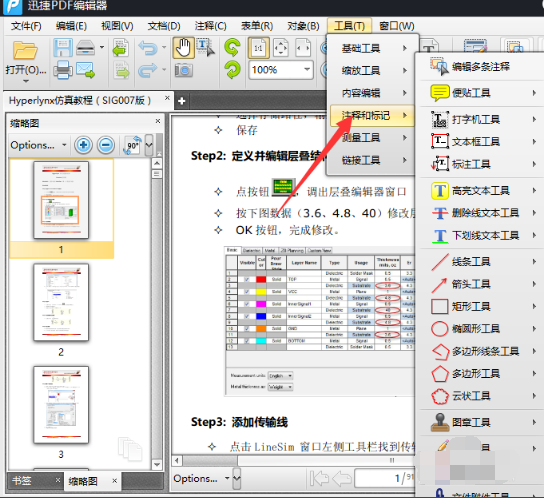The image size is (544, 498).
Task: Select the Hand tool
Action: tap(183, 48)
